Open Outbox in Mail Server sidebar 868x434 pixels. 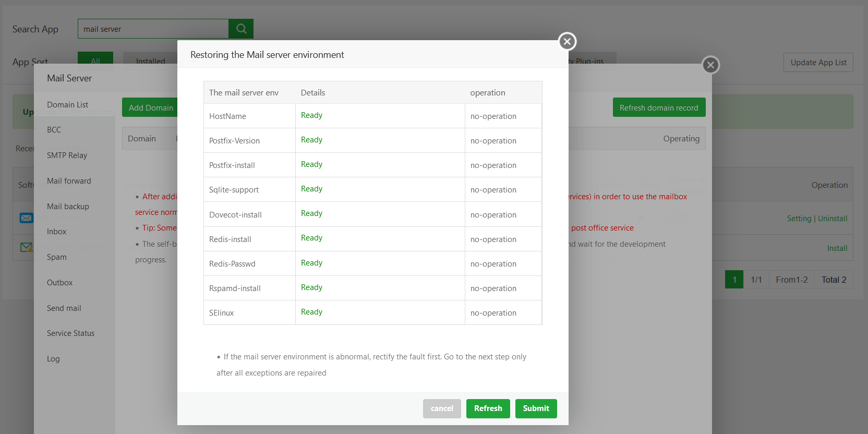point(59,283)
